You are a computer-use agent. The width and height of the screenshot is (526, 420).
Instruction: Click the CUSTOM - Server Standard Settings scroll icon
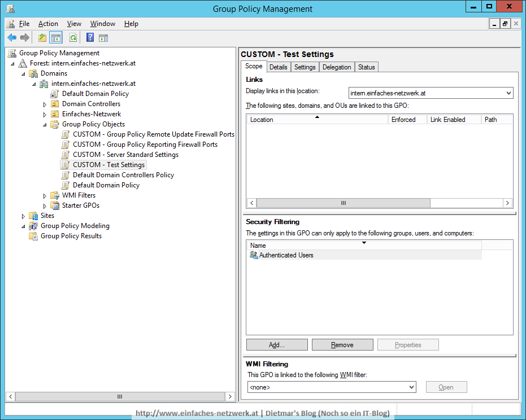coord(66,155)
